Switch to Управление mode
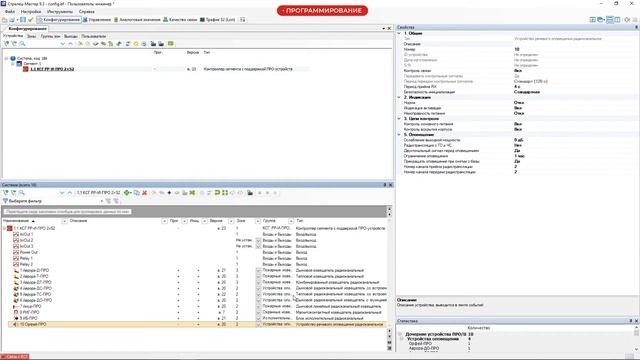Viewport: 640px width, 360px height. 97,20
